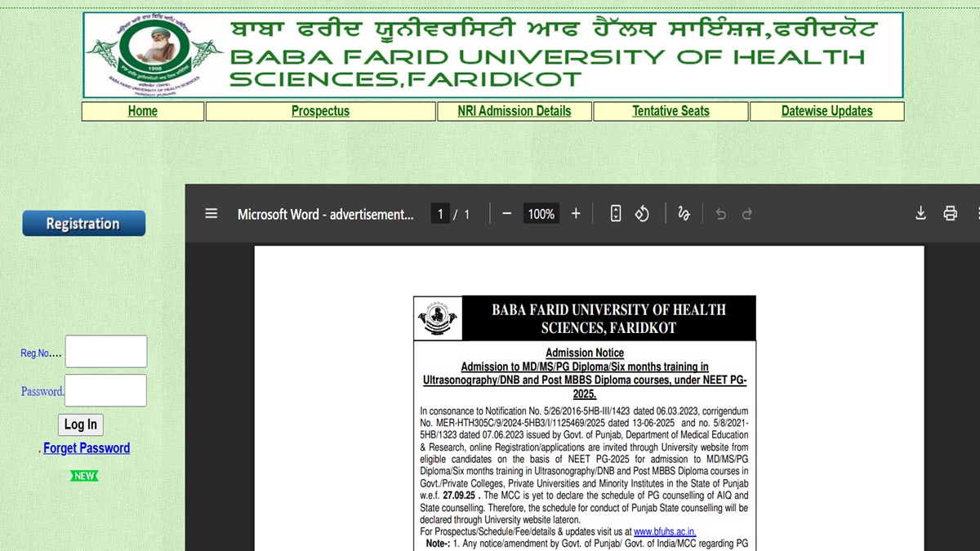Print the admission notice document

[x=950, y=213]
